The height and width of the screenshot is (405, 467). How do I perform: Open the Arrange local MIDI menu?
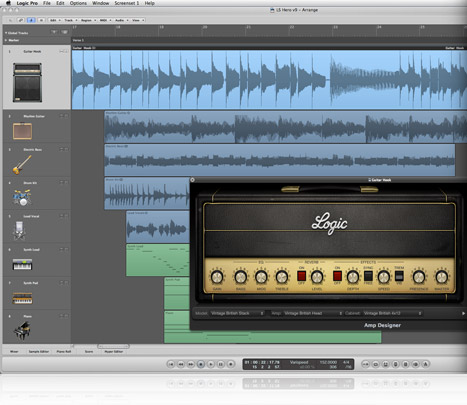(x=105, y=20)
